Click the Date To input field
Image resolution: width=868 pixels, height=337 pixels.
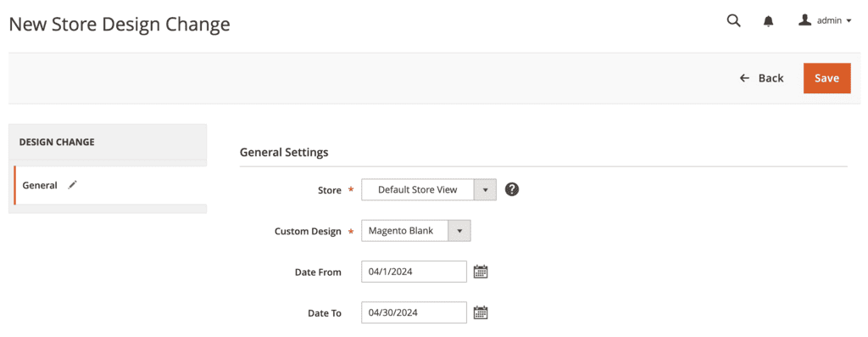414,312
